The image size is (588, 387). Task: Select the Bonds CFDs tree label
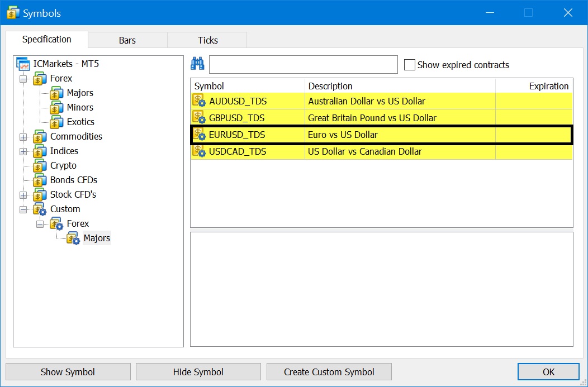74,180
